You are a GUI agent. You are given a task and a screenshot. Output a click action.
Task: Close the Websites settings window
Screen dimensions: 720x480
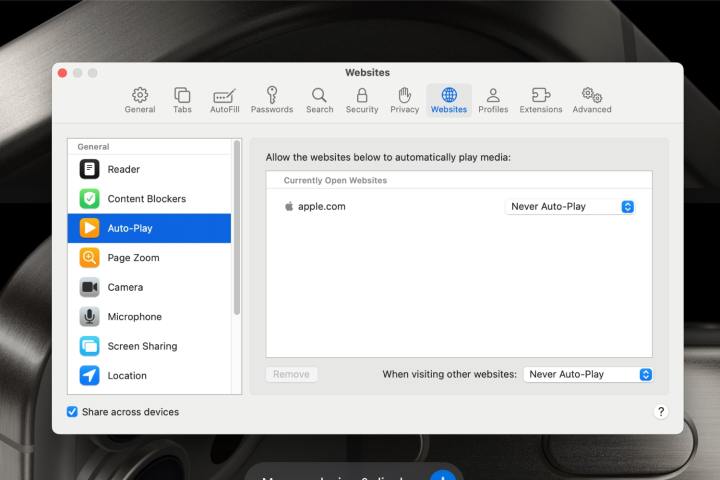62,73
